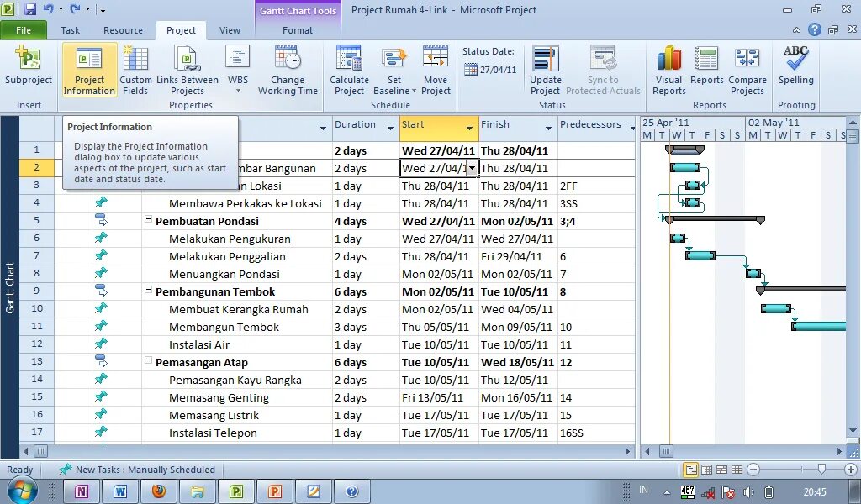
Task: Click the Gantt chart horizontal scrollbar thumb
Action: [666, 451]
